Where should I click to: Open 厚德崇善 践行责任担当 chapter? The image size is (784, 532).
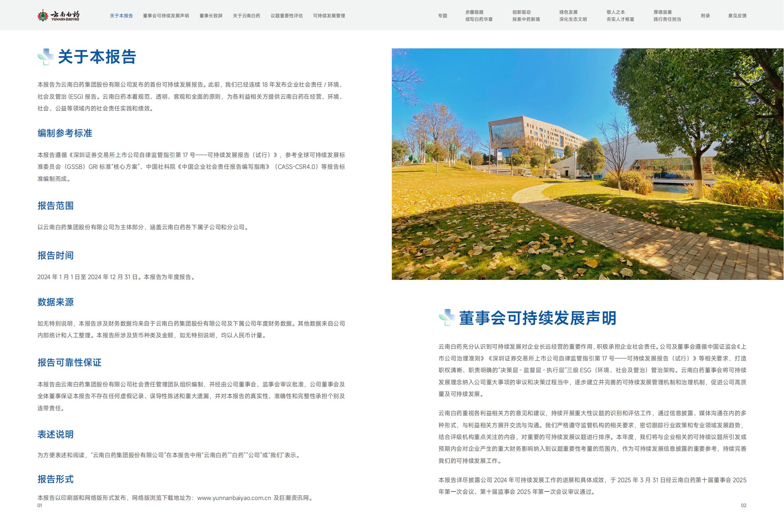click(667, 16)
